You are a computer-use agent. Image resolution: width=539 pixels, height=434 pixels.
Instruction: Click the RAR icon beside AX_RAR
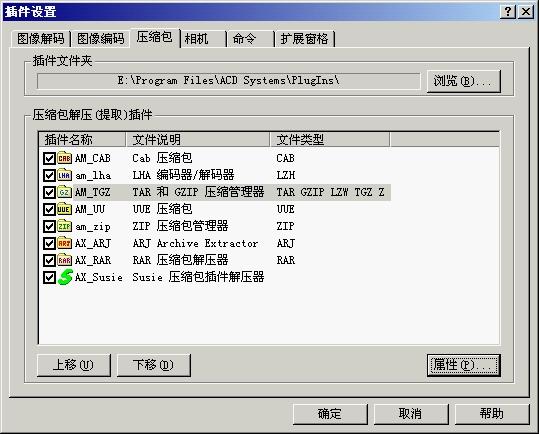coord(65,260)
